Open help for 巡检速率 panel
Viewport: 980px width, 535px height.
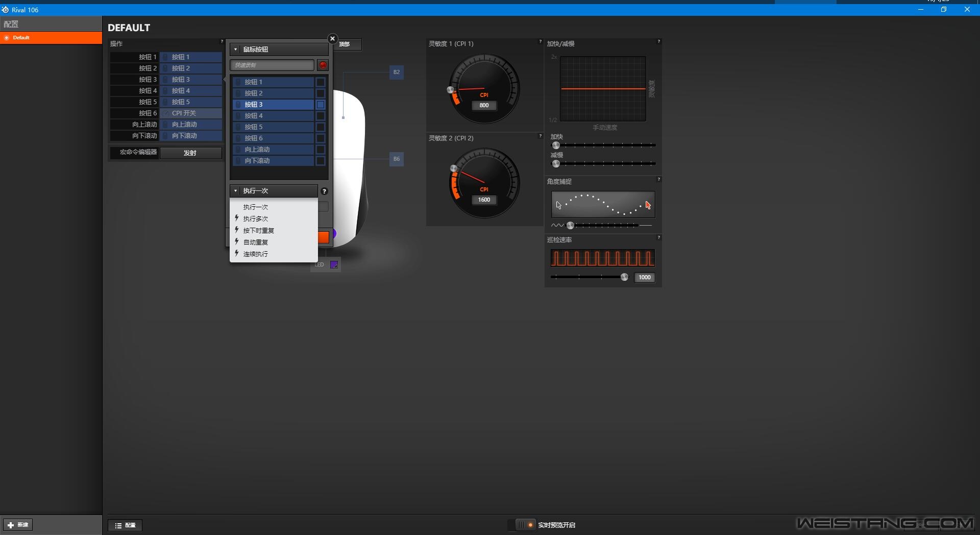(658, 238)
